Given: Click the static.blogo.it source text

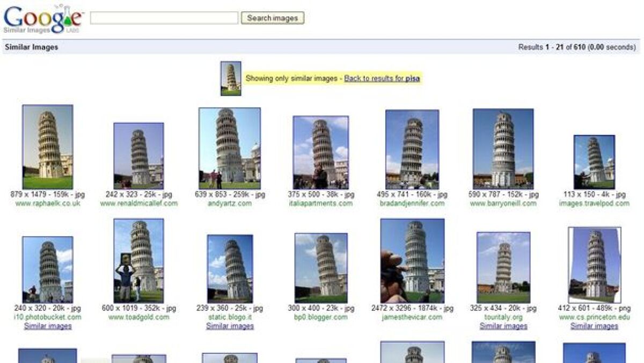Looking at the screenshot, I should 230,317.
